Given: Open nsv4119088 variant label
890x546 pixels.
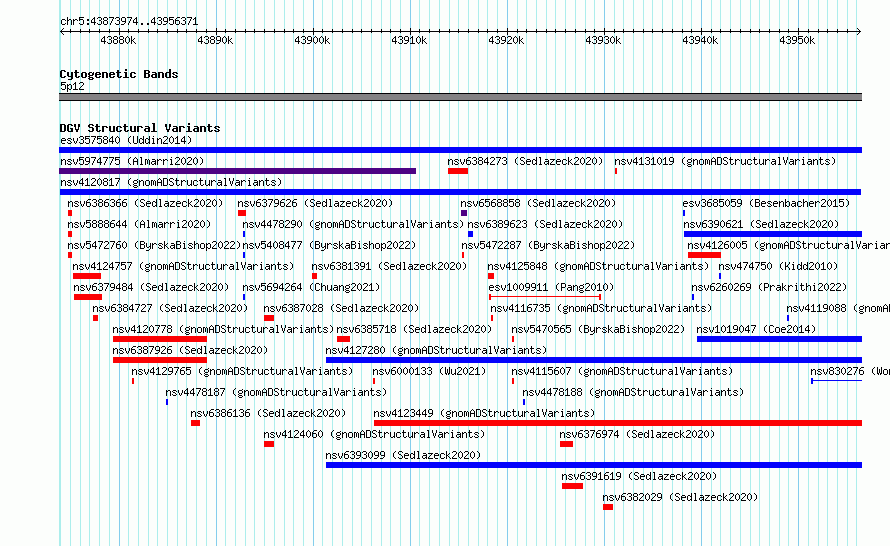Looking at the screenshot, I should [838, 308].
